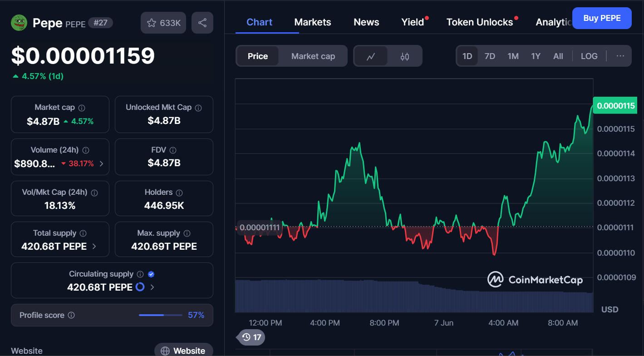Click the Website link button
Viewport: 644px width, 356px height.
coord(184,350)
